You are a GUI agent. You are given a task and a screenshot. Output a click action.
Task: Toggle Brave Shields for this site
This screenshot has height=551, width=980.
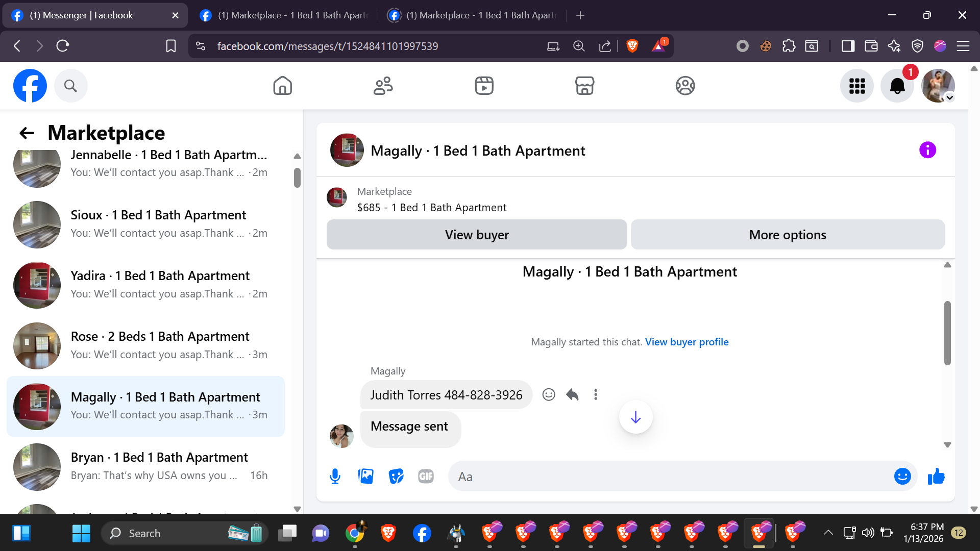632,46
